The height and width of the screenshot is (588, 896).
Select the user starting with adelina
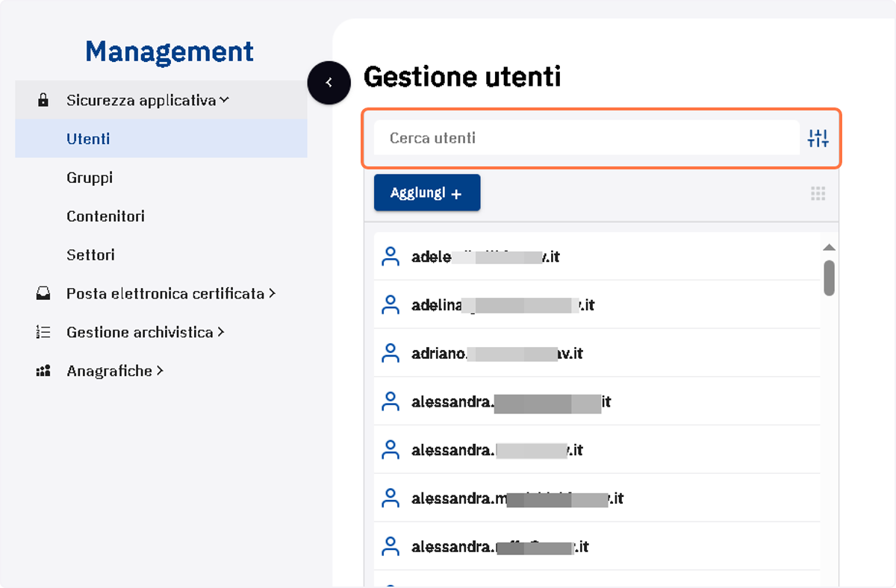tap(597, 305)
